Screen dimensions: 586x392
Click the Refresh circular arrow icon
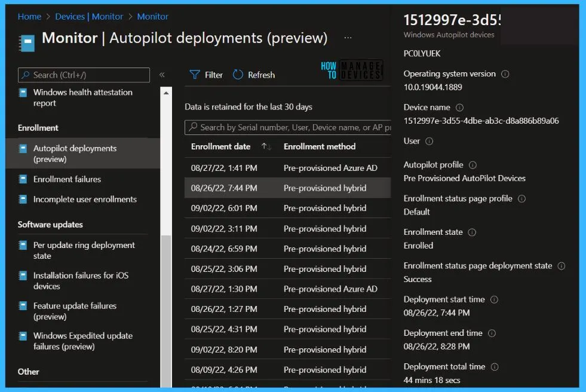coord(238,75)
